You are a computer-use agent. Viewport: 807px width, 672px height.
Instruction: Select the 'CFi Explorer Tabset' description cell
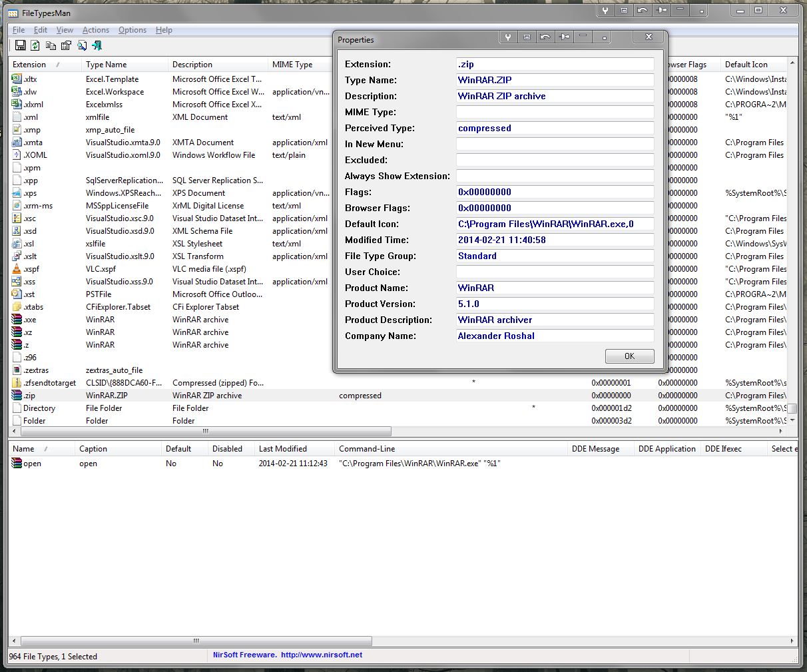tap(206, 306)
